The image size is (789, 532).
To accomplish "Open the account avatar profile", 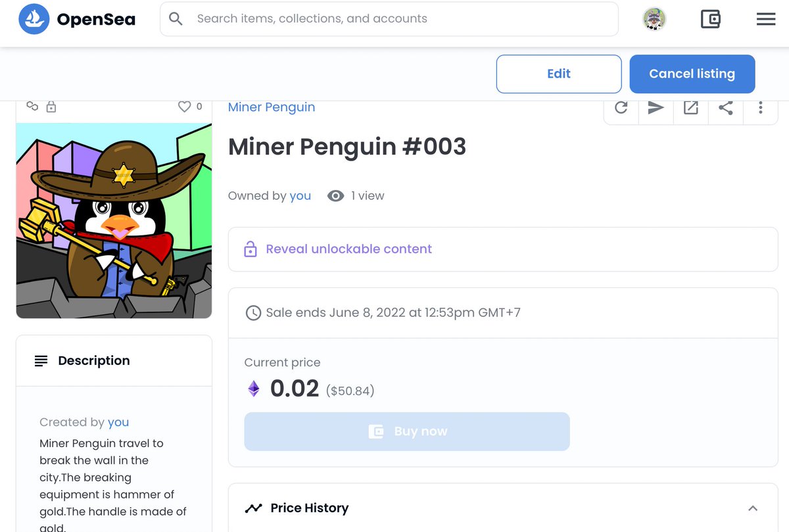I will [654, 19].
